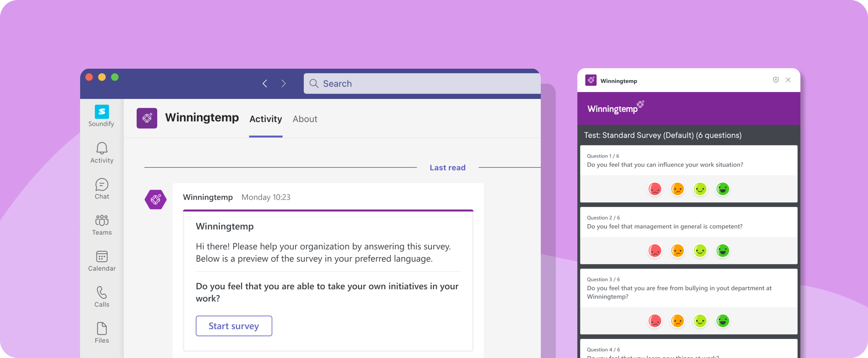This screenshot has height=358, width=868.
Task: Choose the orange frowning face for Question 3
Action: coord(677,321)
